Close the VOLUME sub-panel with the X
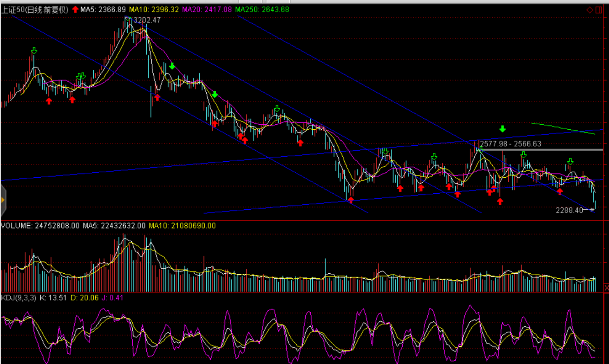The height and width of the screenshot is (364, 609). click(x=606, y=288)
